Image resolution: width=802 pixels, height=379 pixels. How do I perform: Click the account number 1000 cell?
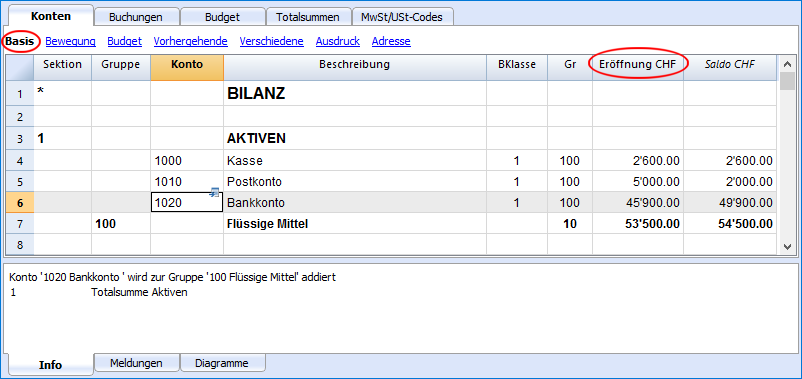tap(187, 161)
